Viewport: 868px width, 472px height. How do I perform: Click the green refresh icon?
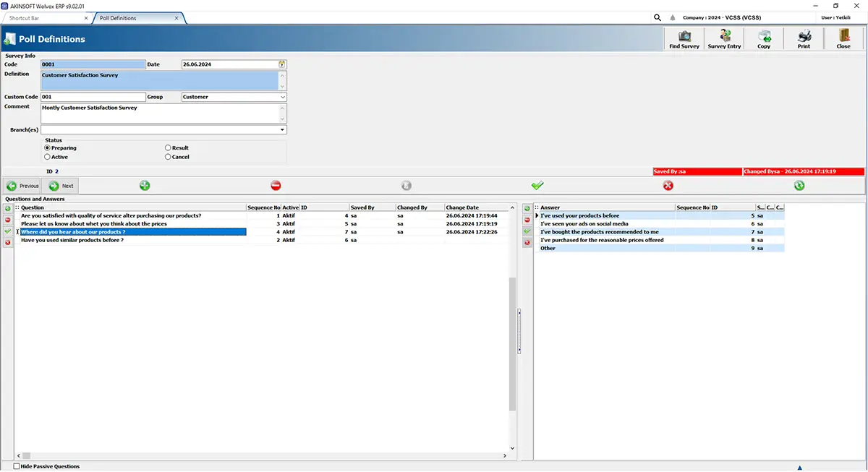tap(799, 186)
